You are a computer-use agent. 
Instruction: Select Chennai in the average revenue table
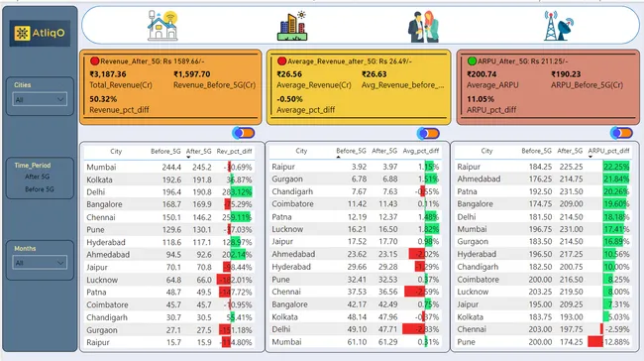(286, 292)
